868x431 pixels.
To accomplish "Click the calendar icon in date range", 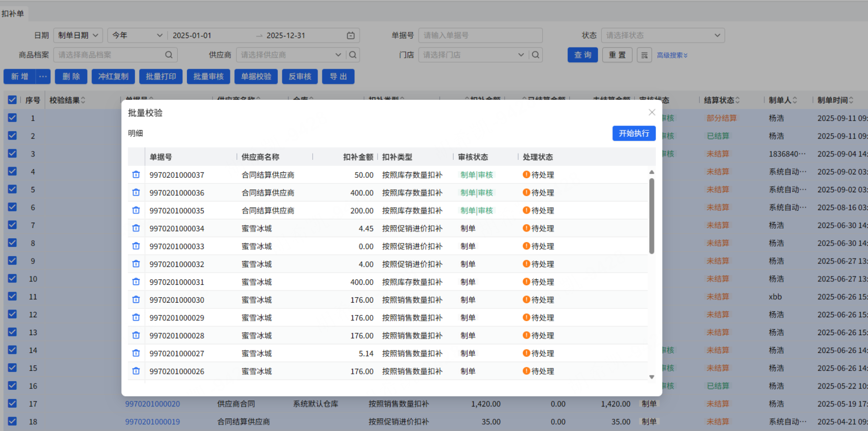I will click(350, 35).
